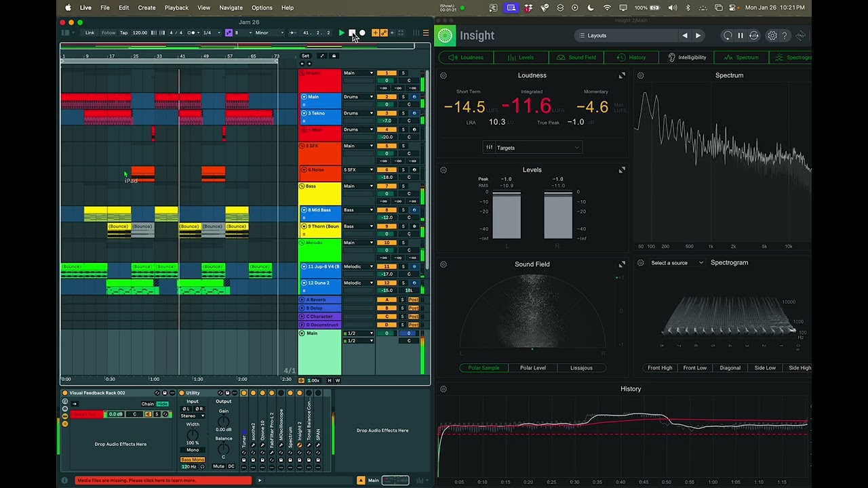The image size is (868, 488).
Task: Toggle the metronome in the control bar
Action: click(x=191, y=33)
